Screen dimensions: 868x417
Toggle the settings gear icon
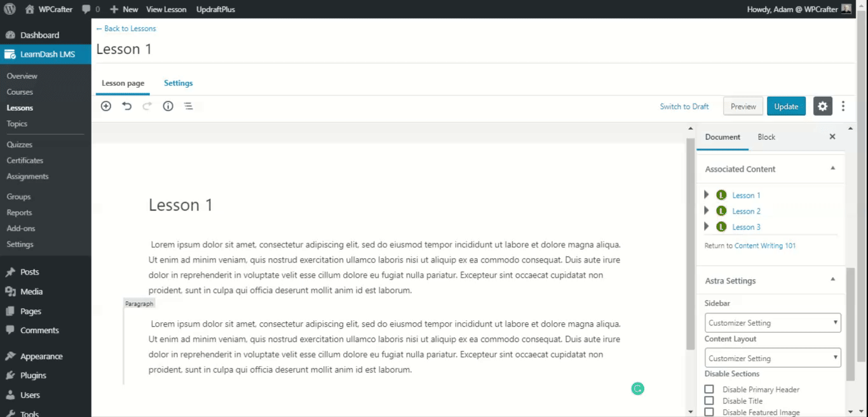(823, 106)
